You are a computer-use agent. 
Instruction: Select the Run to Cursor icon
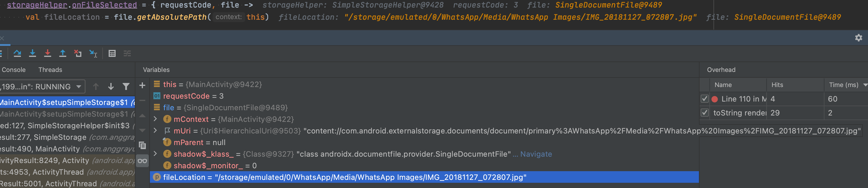pos(93,53)
